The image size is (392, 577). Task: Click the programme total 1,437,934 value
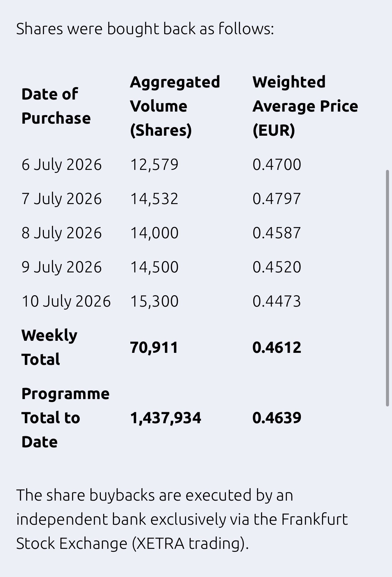point(166,418)
